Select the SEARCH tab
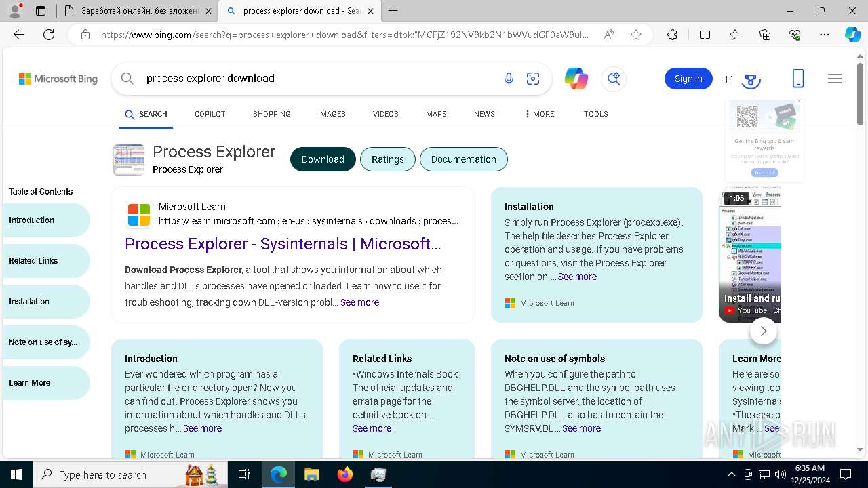 click(146, 114)
